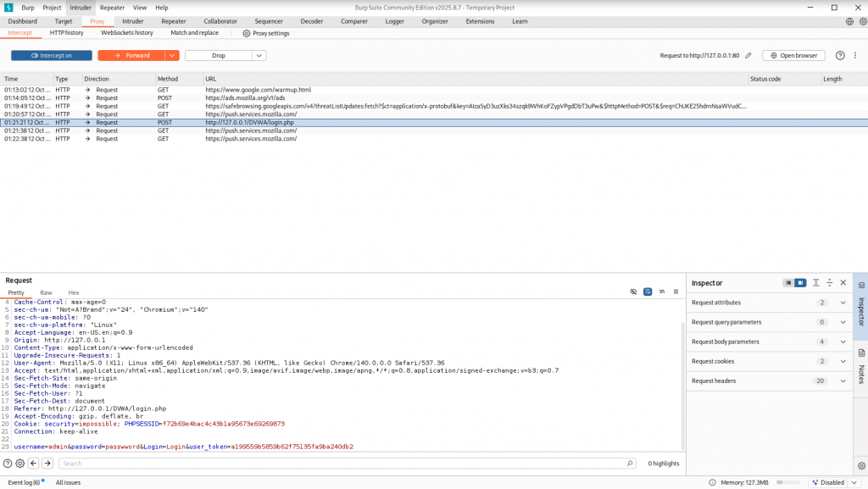Open the side panel gear icon at the bottom right
Viewport: 868px width, 489px height.
tap(861, 466)
